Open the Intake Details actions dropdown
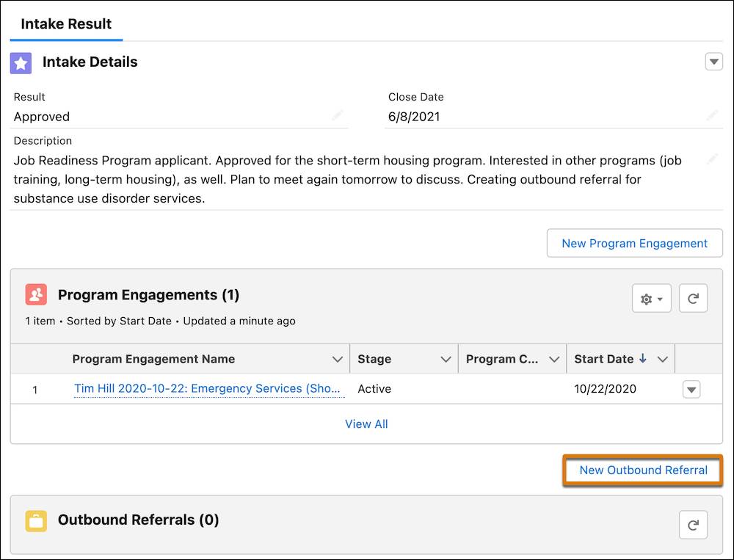Viewport: 734px width, 560px height. (x=713, y=62)
